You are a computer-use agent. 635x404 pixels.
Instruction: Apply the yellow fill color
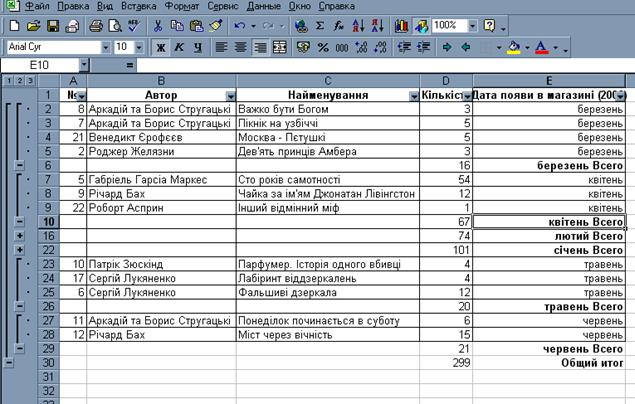tap(514, 47)
